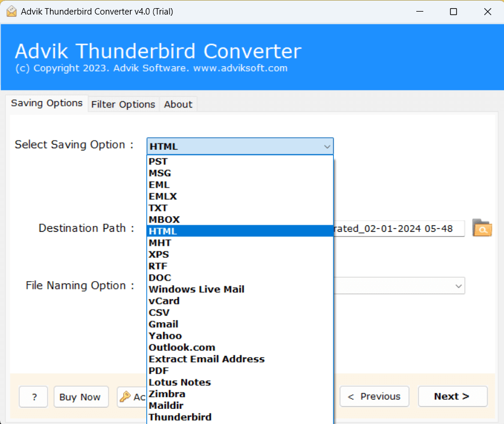Select Lotus Notes from the list

(x=240, y=382)
